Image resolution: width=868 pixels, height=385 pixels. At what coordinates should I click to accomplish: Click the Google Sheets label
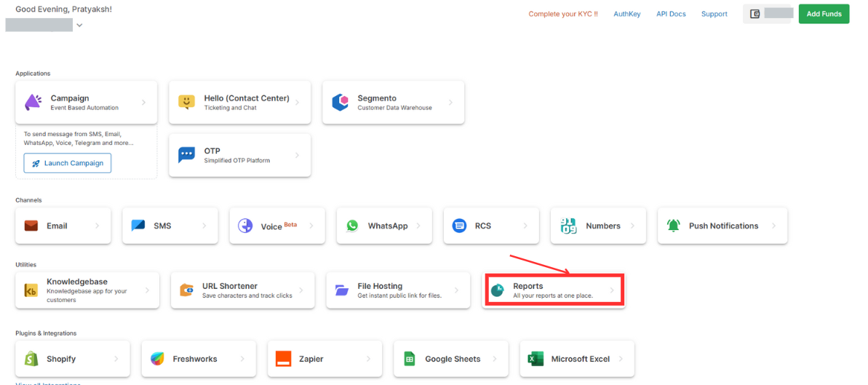(x=453, y=359)
